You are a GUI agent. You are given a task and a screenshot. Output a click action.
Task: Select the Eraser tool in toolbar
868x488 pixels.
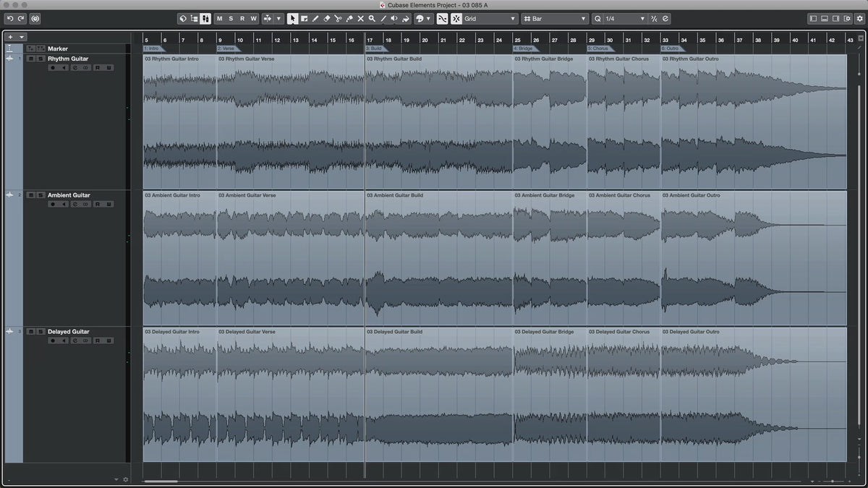326,19
